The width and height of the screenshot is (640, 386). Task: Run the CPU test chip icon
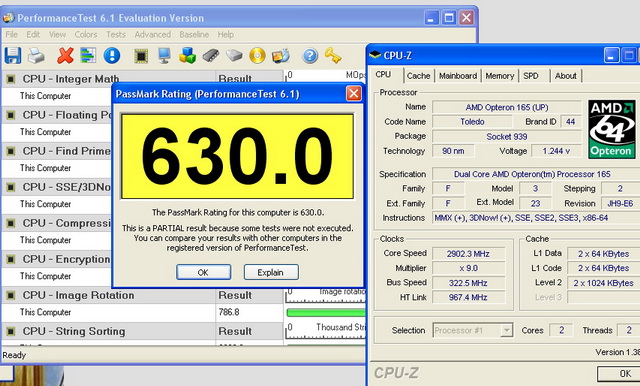(x=141, y=56)
